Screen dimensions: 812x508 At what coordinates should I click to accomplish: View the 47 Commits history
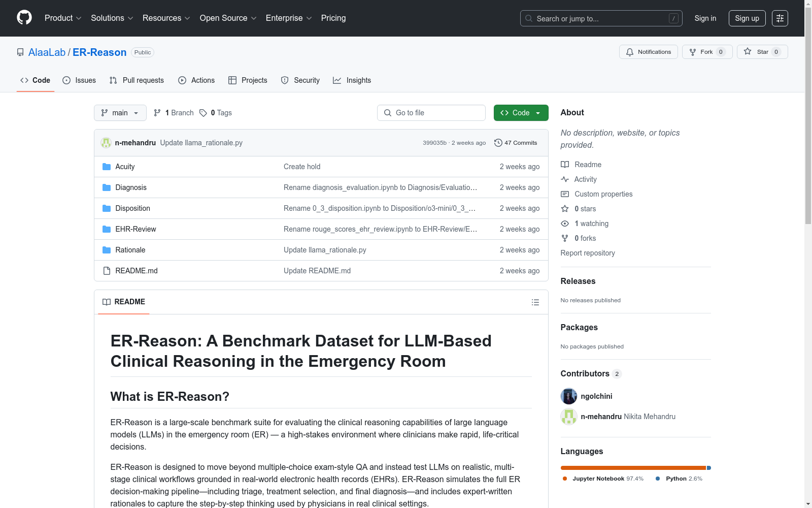point(516,143)
